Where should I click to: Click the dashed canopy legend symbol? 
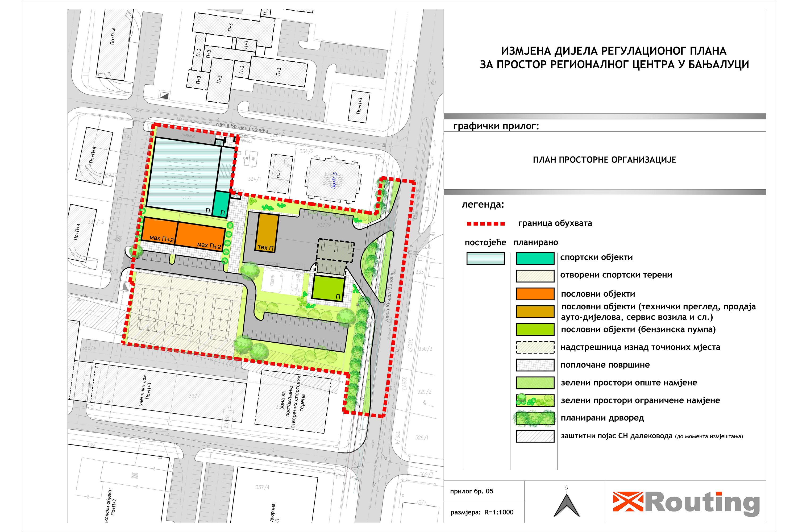point(535,347)
